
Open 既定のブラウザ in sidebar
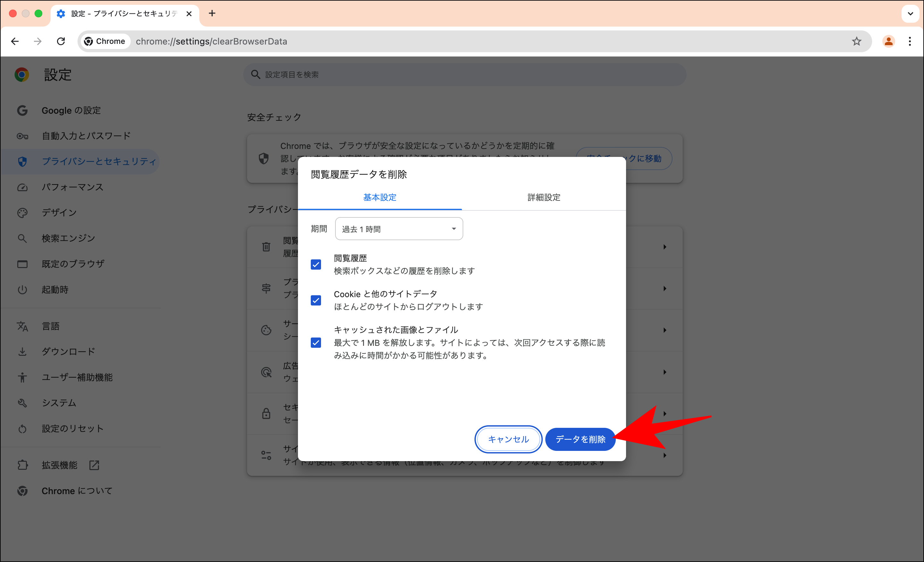(81, 264)
